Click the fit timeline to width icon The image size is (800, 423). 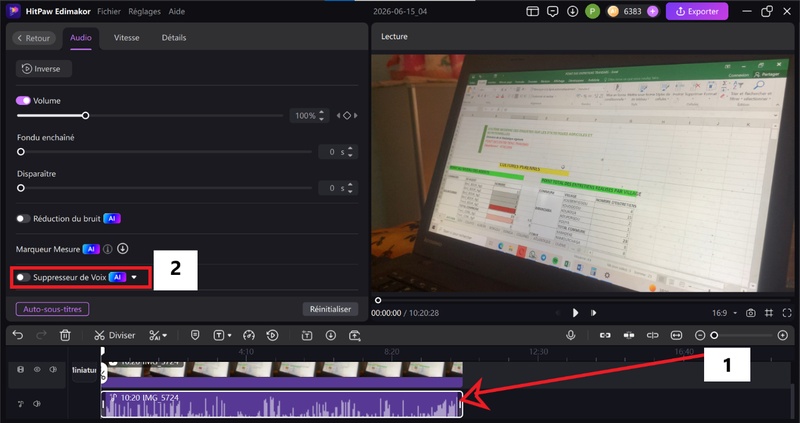(677, 335)
